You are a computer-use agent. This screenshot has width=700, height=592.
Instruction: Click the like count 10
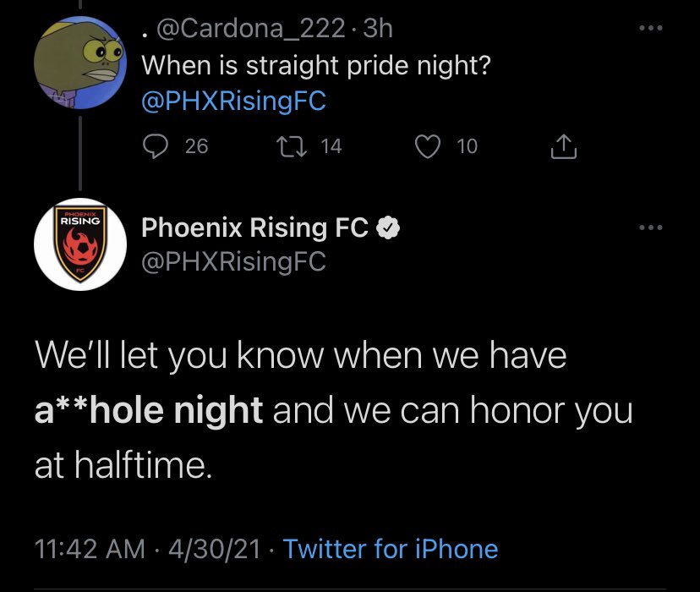pos(467,146)
